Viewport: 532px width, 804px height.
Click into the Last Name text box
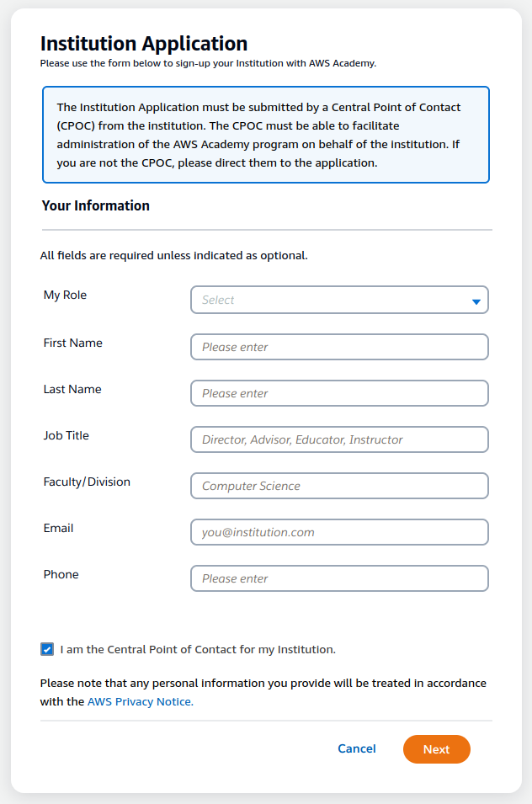pos(339,393)
